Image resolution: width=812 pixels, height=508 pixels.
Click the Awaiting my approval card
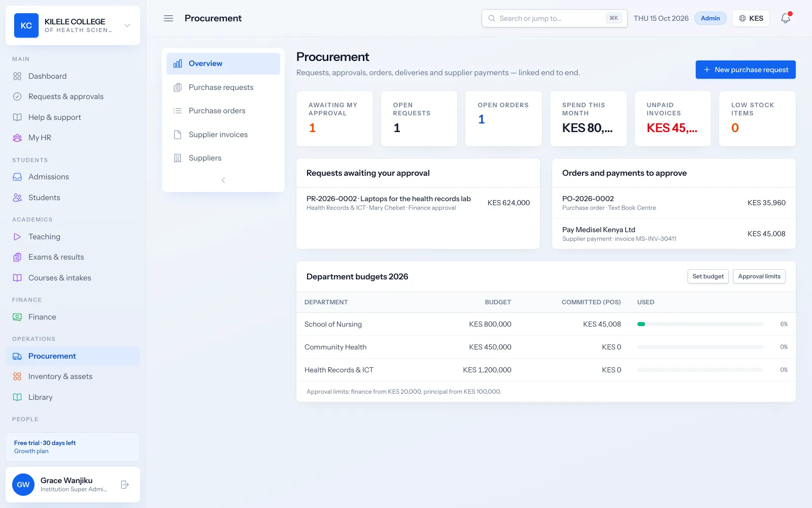[x=334, y=118]
